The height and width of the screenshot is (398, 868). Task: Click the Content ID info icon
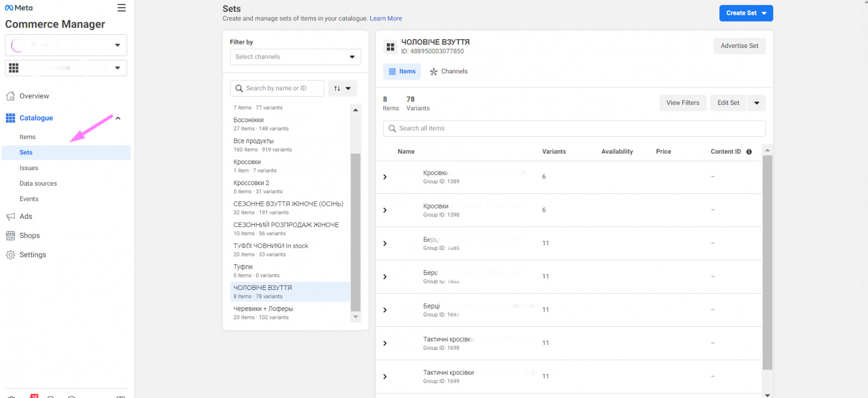749,152
